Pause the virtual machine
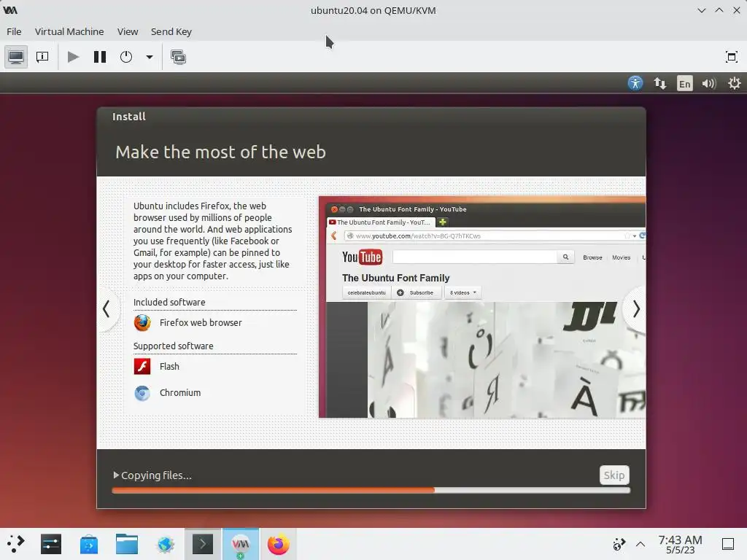747x560 pixels. tap(99, 57)
